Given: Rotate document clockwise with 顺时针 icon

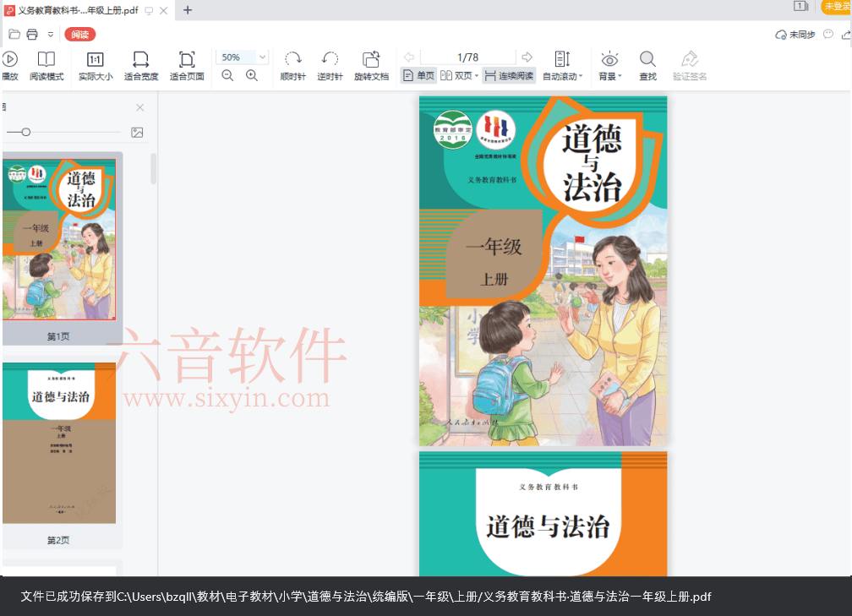Looking at the screenshot, I should click(x=292, y=63).
